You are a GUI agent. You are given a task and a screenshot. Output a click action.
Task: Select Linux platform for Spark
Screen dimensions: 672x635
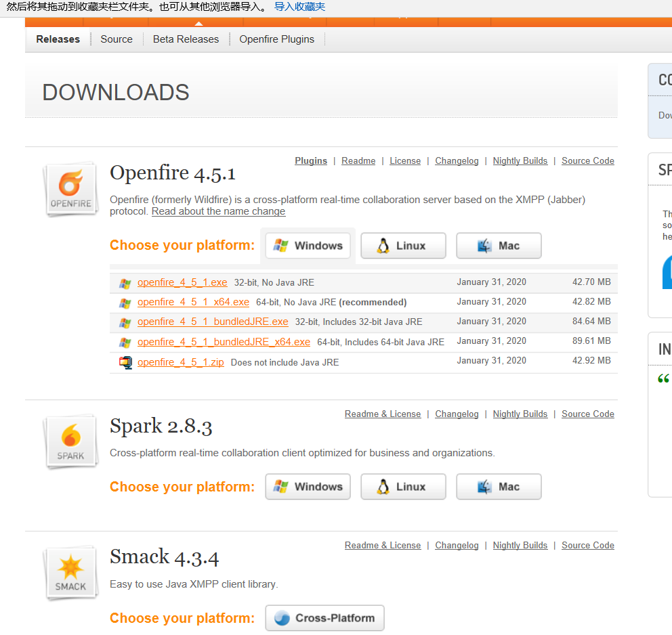403,487
